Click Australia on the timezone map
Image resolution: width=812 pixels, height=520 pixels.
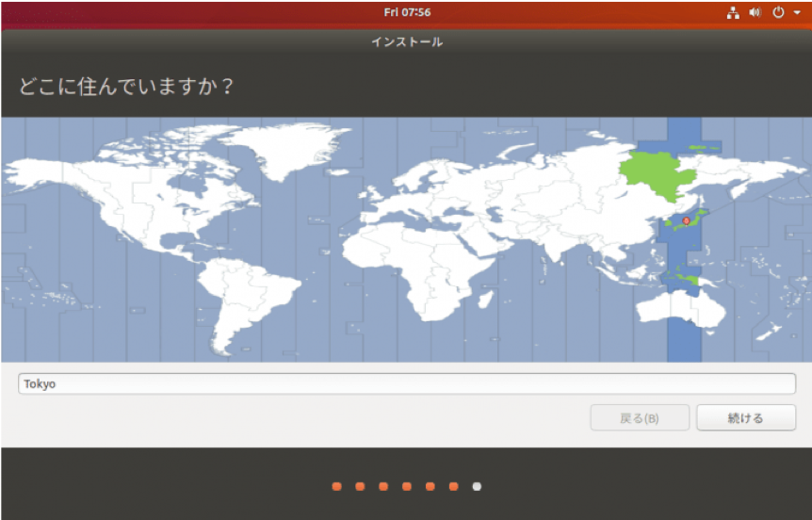click(x=680, y=309)
